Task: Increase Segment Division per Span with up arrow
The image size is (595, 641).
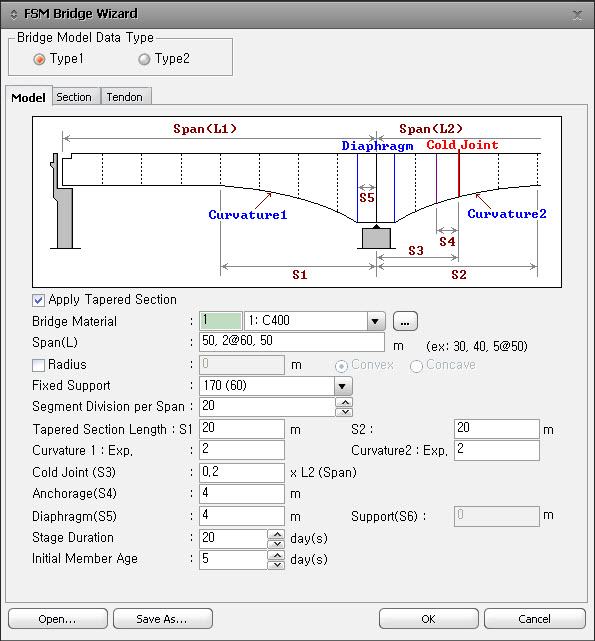Action: (344, 402)
